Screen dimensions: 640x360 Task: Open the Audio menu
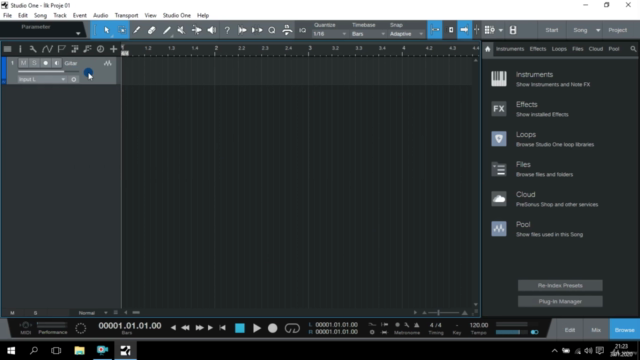click(x=100, y=16)
